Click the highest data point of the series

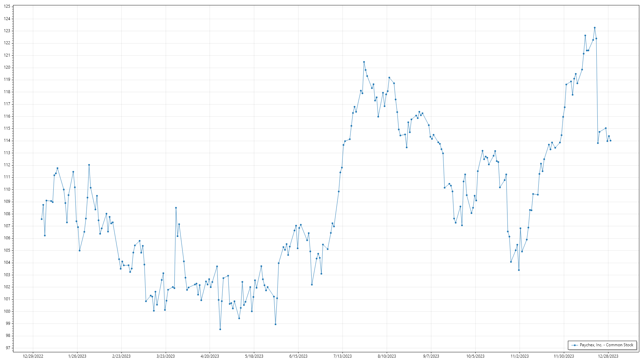point(595,28)
